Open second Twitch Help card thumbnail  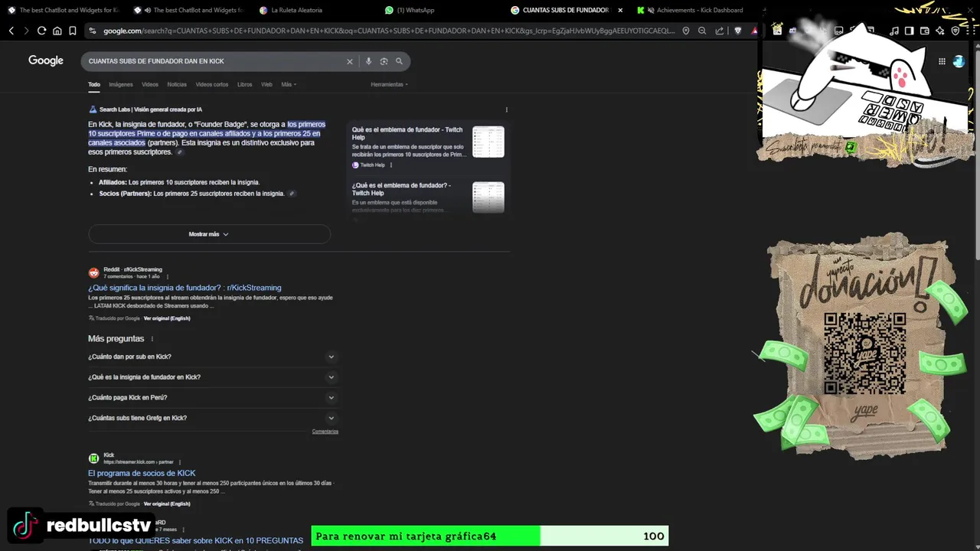pos(488,197)
